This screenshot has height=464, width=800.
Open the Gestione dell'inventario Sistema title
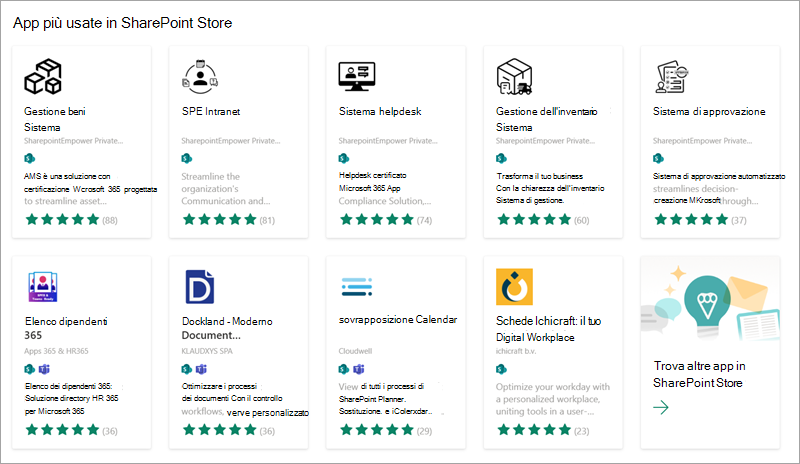(x=546, y=119)
